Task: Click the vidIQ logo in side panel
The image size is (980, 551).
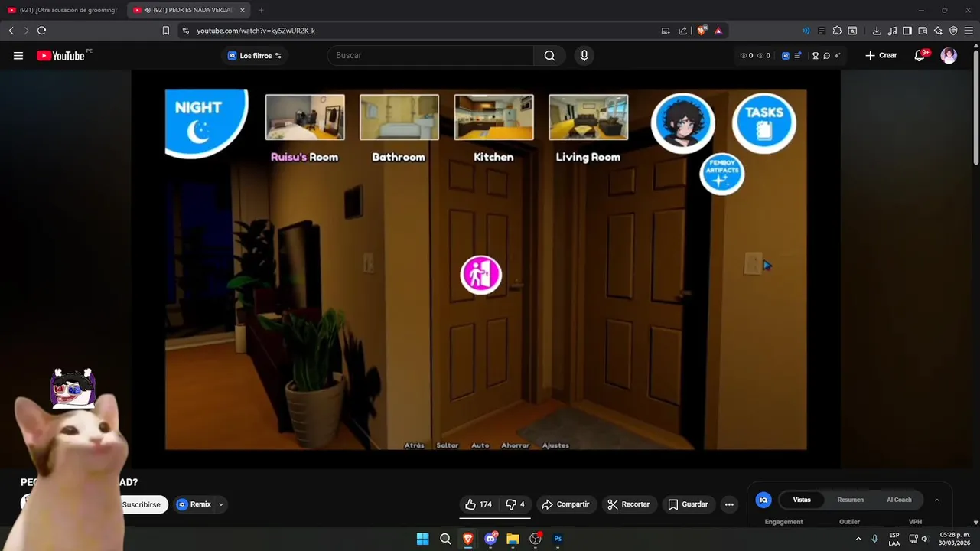Action: (763, 500)
